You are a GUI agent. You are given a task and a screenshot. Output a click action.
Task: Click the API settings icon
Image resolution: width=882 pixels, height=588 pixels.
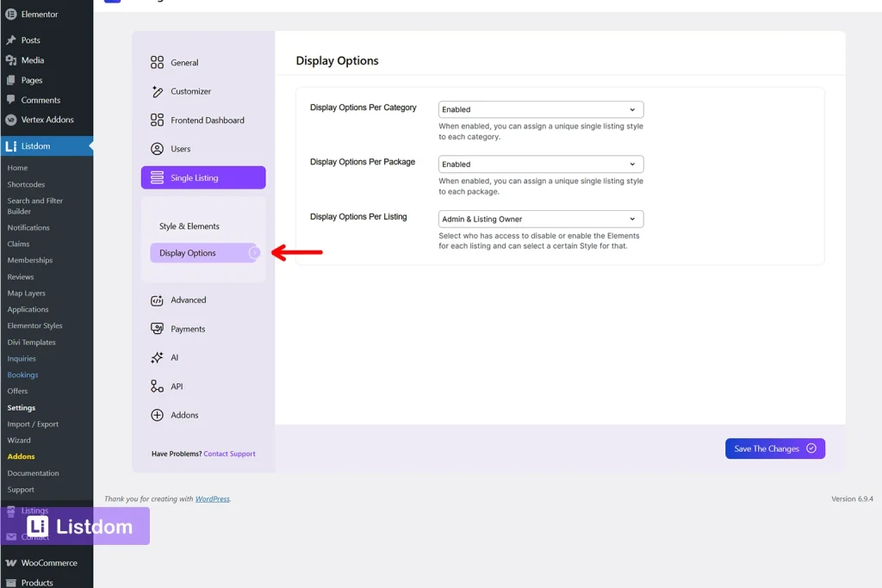pyautogui.click(x=158, y=386)
